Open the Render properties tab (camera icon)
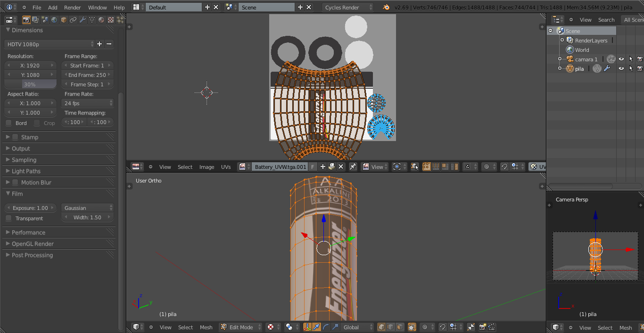This screenshot has width=644, height=333. click(26, 20)
